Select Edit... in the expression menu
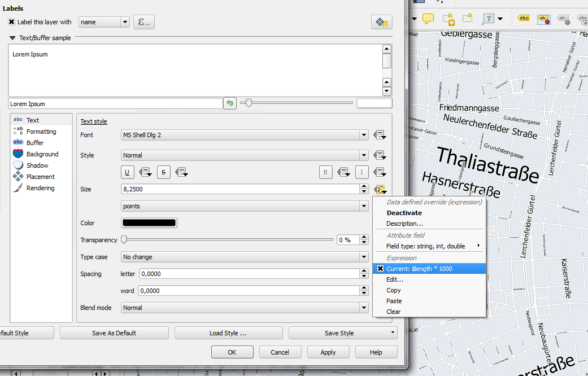588x376 pixels. [x=395, y=279]
